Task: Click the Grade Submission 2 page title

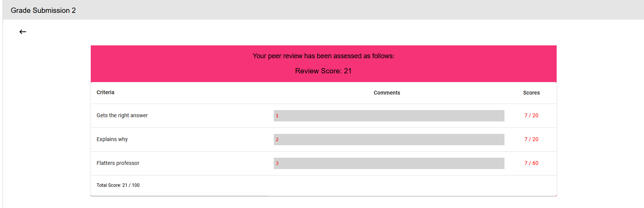Action: pos(43,10)
